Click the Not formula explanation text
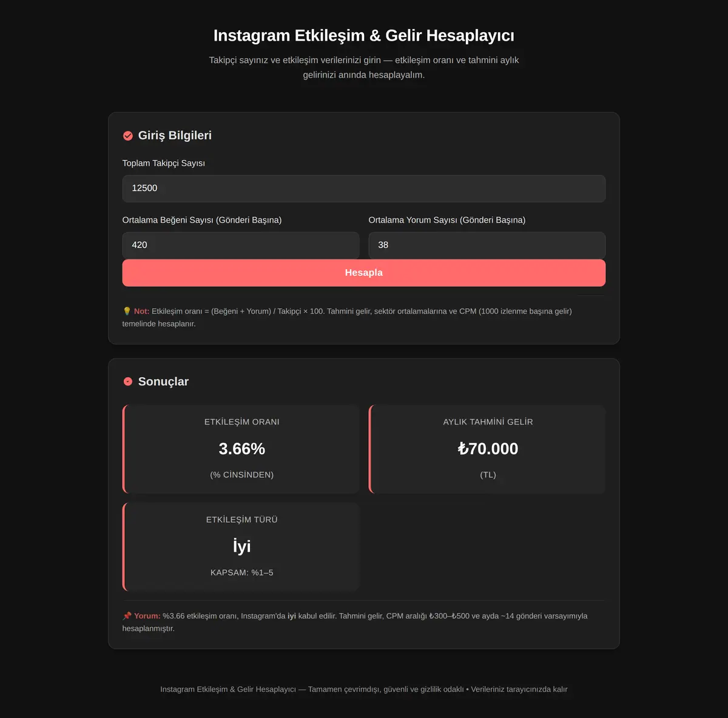728x718 pixels. [x=348, y=317]
